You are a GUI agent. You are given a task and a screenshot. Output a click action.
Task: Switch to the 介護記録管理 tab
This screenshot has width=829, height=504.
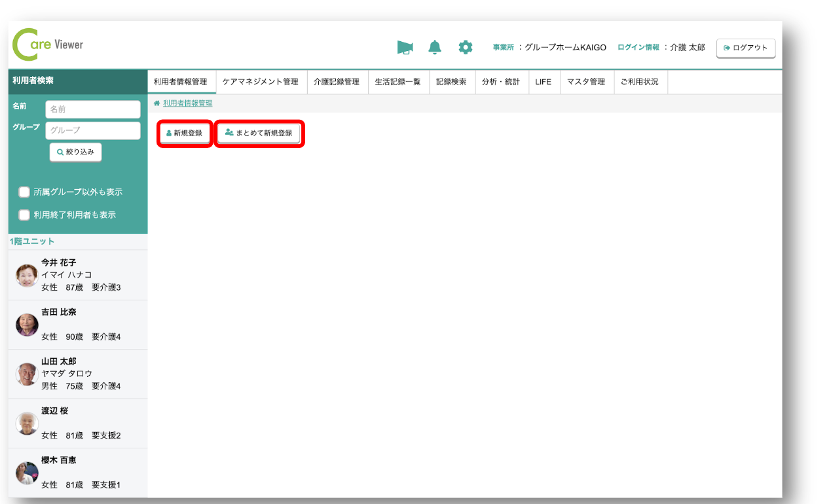point(336,82)
